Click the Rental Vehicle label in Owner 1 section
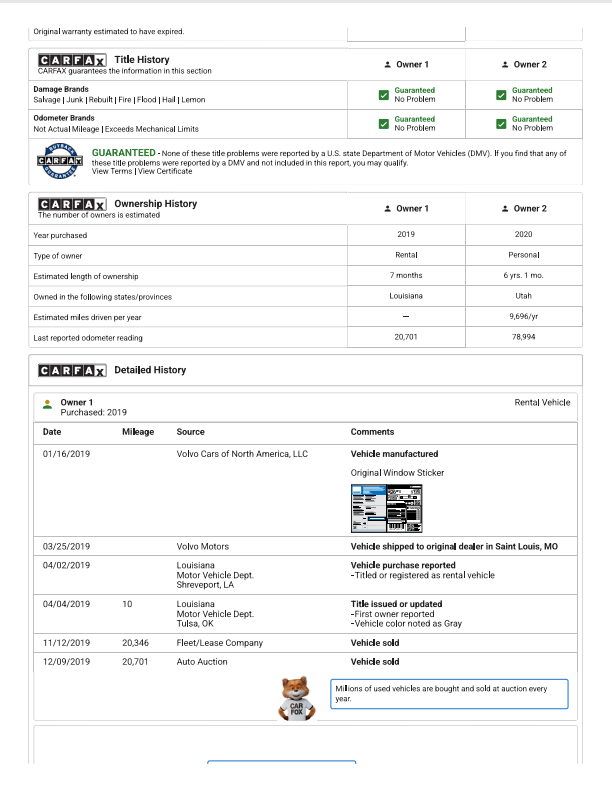The width and height of the screenshot is (612, 789). (x=542, y=402)
